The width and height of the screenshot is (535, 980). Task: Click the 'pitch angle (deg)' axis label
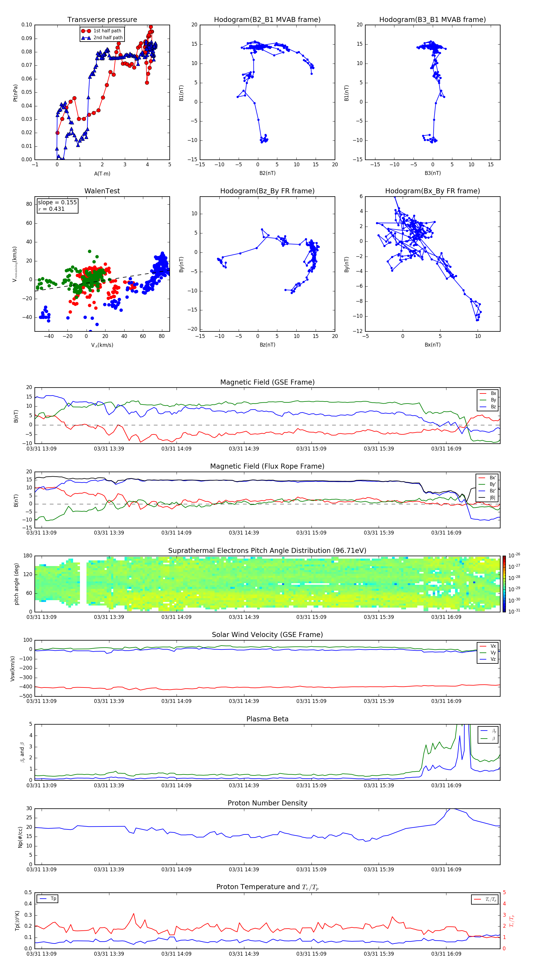coord(16,584)
